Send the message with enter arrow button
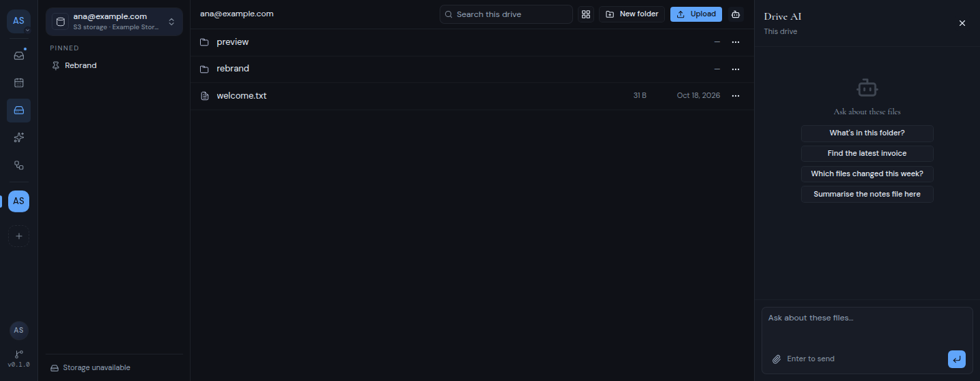The height and width of the screenshot is (381, 980). (957, 359)
